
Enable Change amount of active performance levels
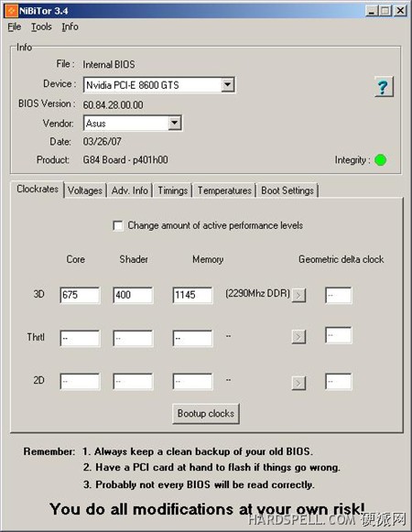point(118,225)
